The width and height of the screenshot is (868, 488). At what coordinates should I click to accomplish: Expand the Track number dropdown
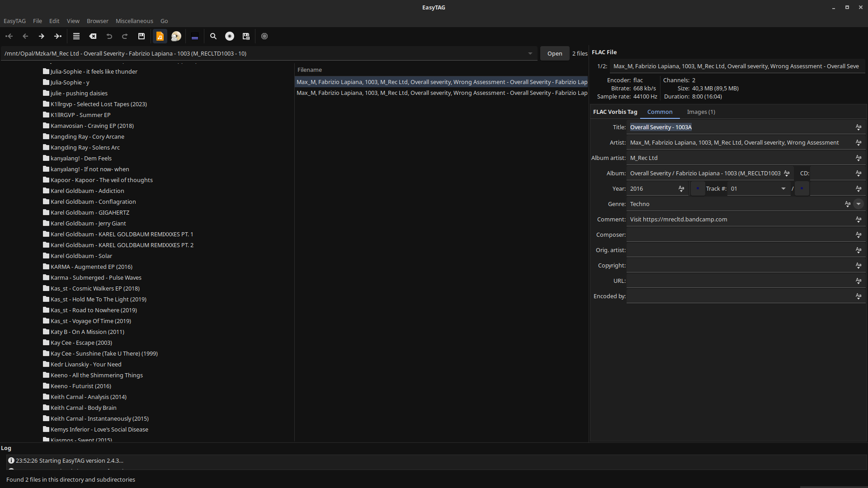783,188
